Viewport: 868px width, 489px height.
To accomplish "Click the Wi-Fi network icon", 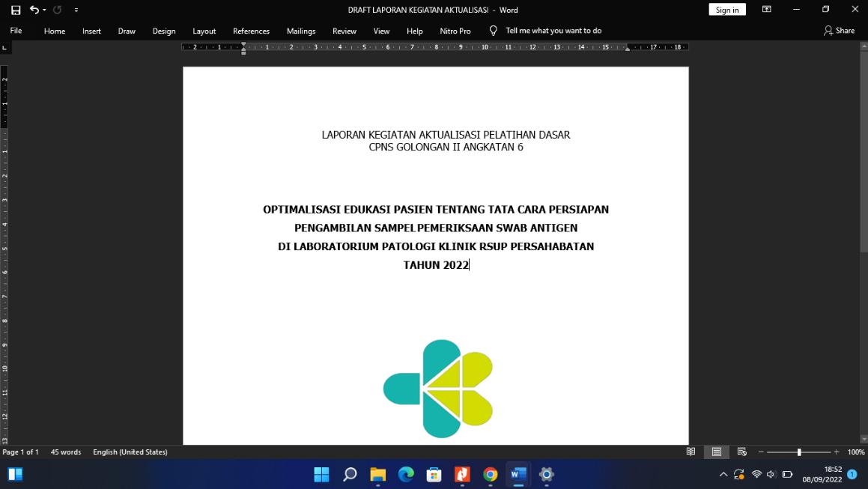I will pos(756,475).
